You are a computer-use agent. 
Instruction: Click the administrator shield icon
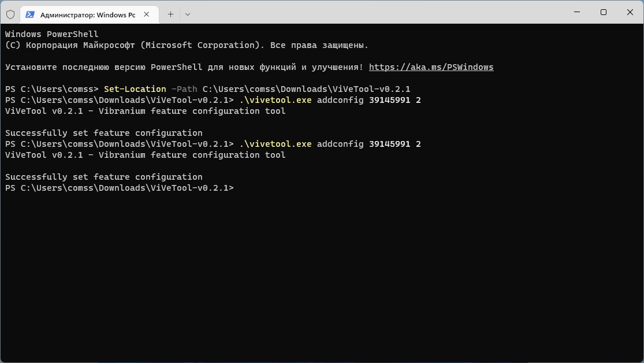pos(10,14)
